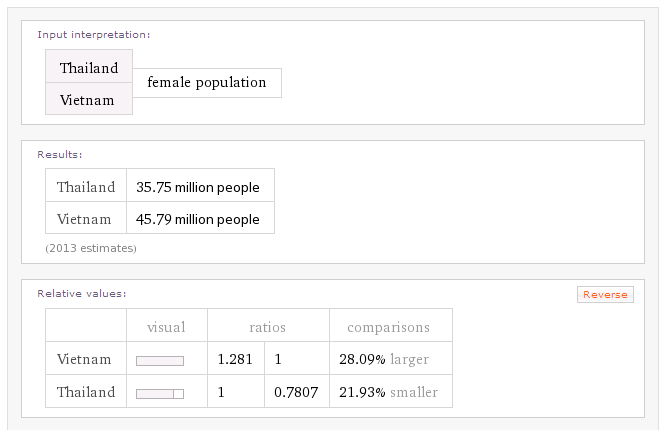Select Thailand in input interpretation
665x430 pixels.
89,68
